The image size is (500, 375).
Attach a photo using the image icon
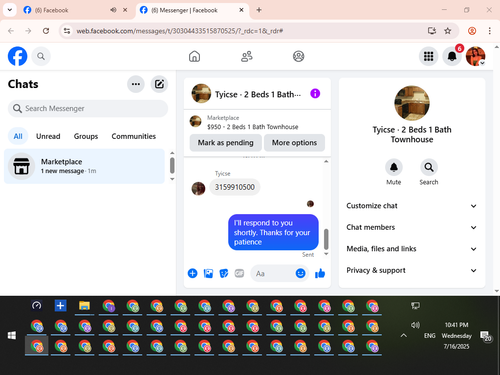tap(208, 273)
